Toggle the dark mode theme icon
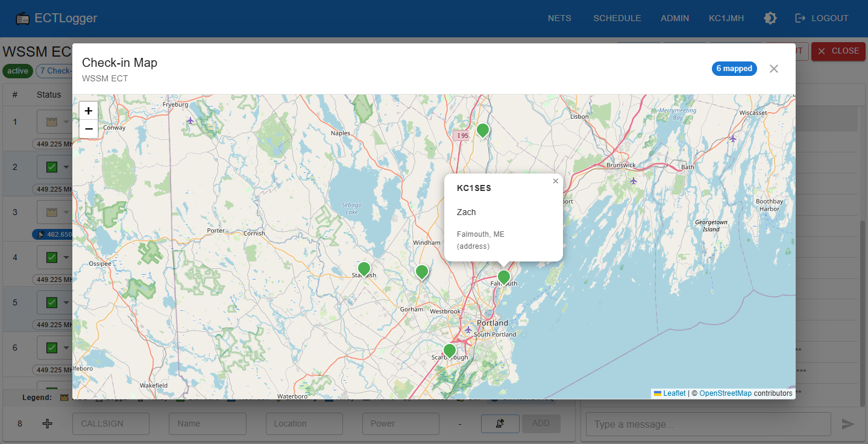 [770, 18]
